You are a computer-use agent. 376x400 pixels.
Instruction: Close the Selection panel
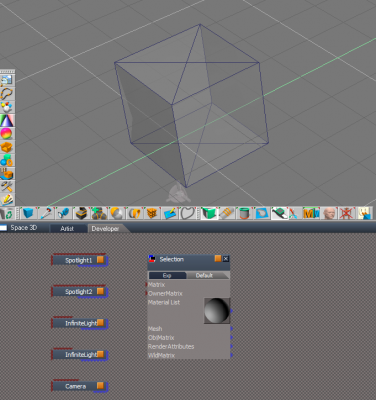(x=226, y=259)
